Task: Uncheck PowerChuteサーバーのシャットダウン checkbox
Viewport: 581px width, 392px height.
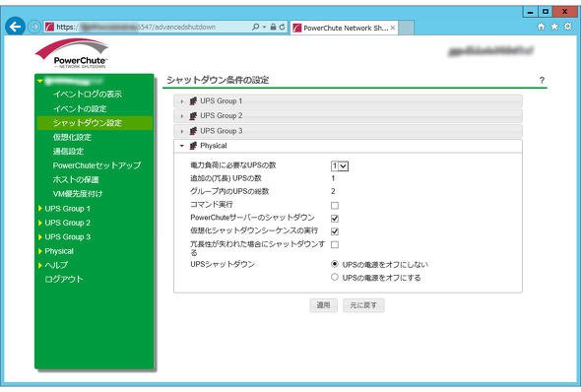Action: pos(335,219)
